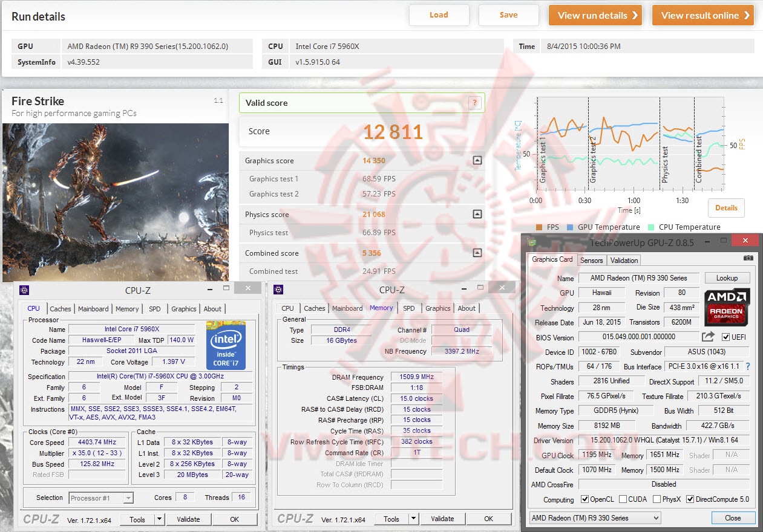Click the green CPU Temperature legend swatch
The image size is (763, 532).
(650, 227)
